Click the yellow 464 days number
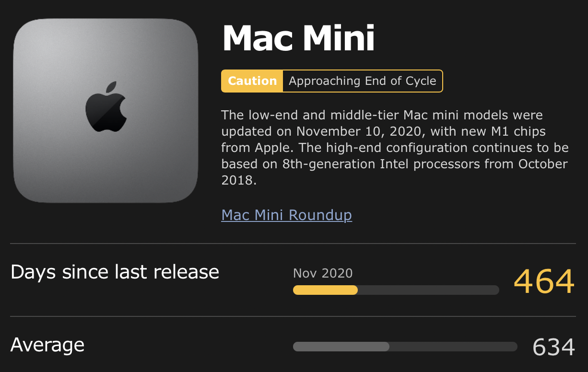Viewport: 588px width, 372px height. (544, 282)
